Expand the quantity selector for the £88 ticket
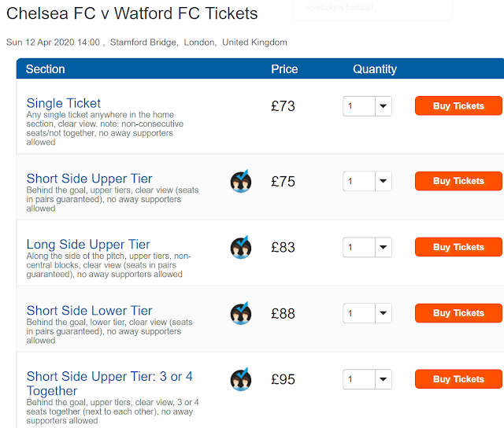 tap(367, 314)
